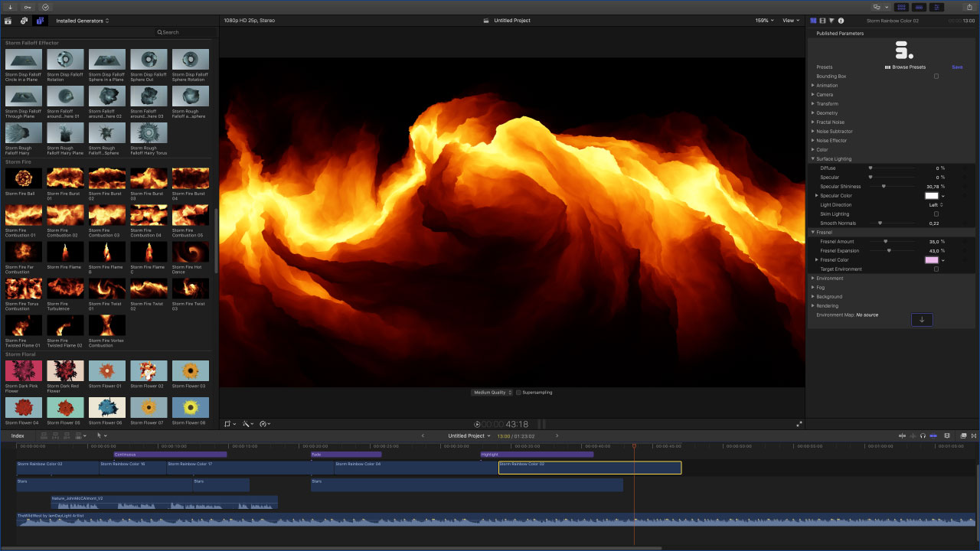
Task: Click the Share export icon
Action: click(x=969, y=7)
